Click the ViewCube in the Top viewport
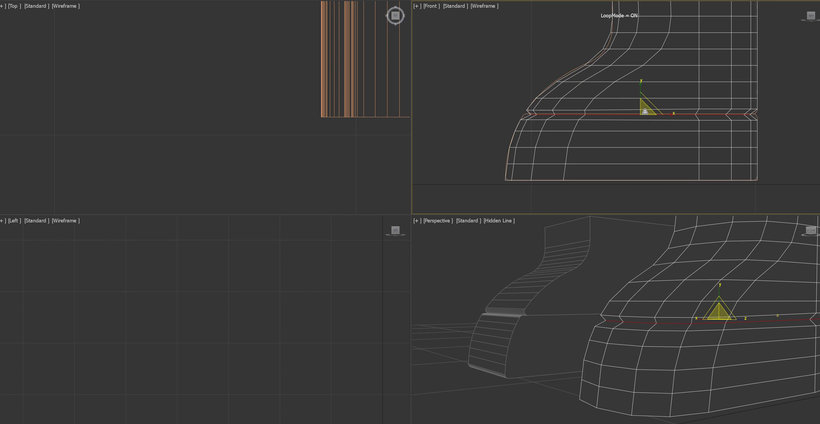Viewport: 820px width, 424px height. pos(395,15)
